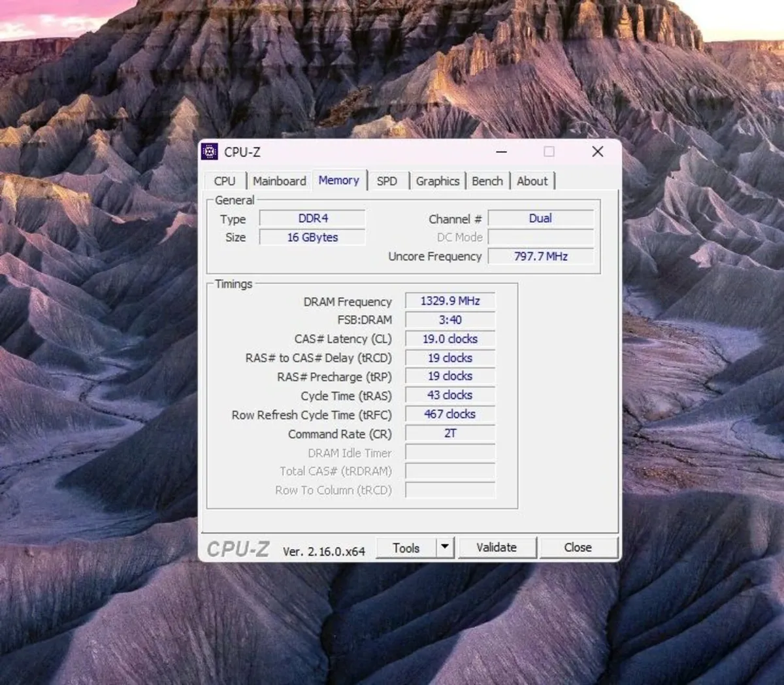Viewport: 784px width, 685px height.
Task: Close CPU-Z with the title bar X
Action: (597, 152)
